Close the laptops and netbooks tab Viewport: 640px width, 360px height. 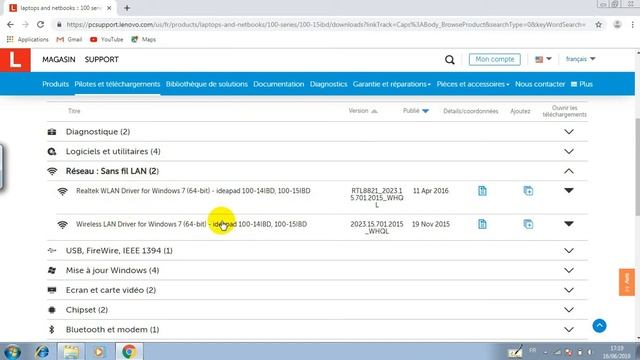click(109, 8)
